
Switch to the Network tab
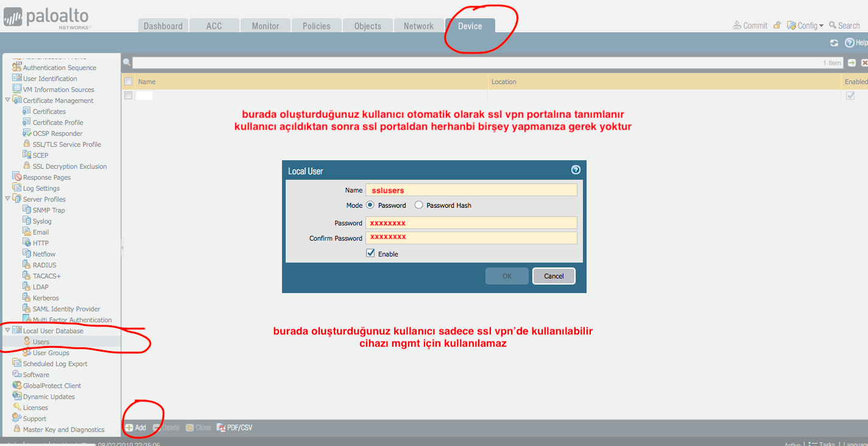pyautogui.click(x=418, y=26)
